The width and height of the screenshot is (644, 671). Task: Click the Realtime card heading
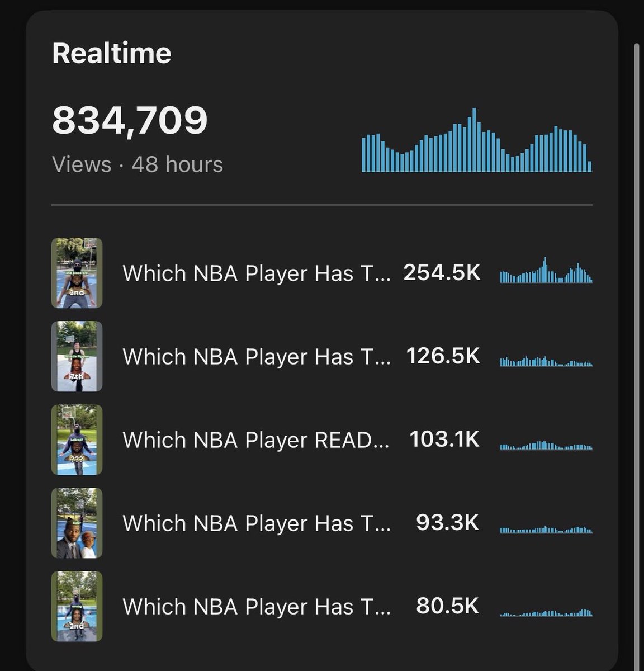coord(112,54)
